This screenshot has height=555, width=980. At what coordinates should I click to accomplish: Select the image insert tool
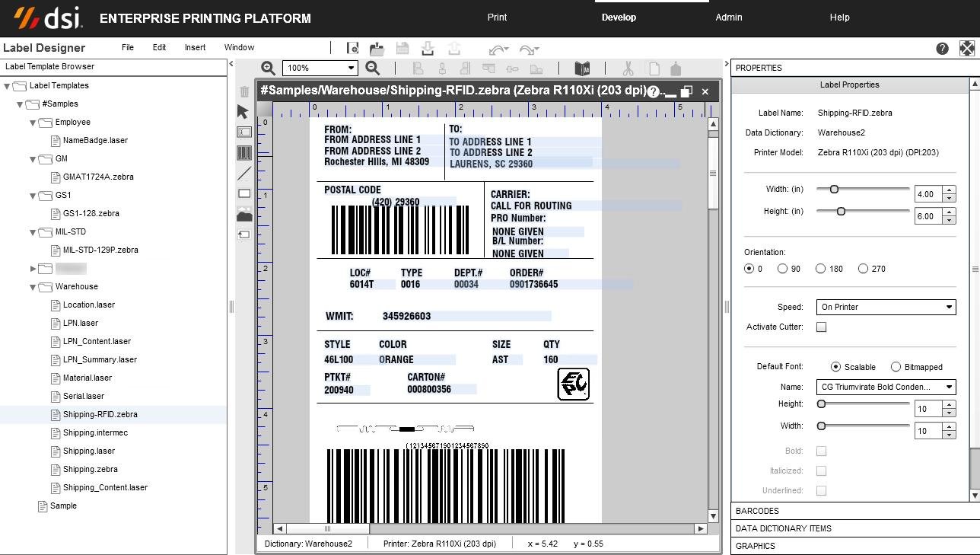pyautogui.click(x=244, y=215)
